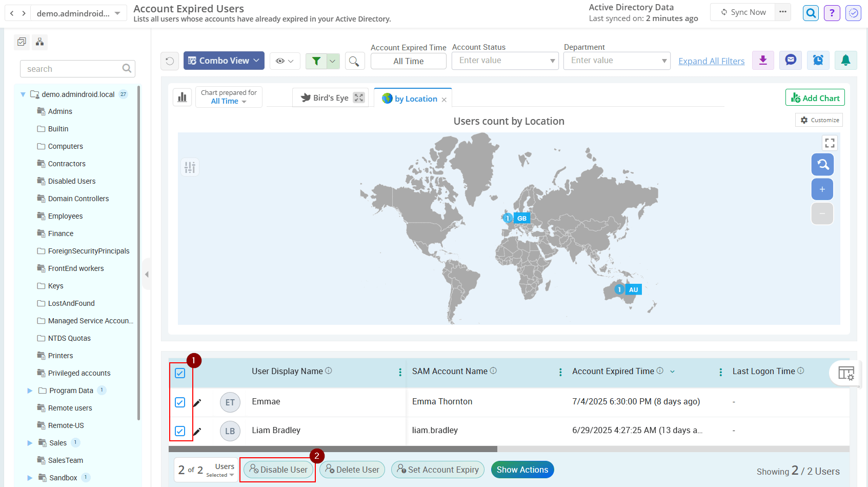The image size is (868, 487).
Task: Open the table column settings icon
Action: (x=845, y=373)
